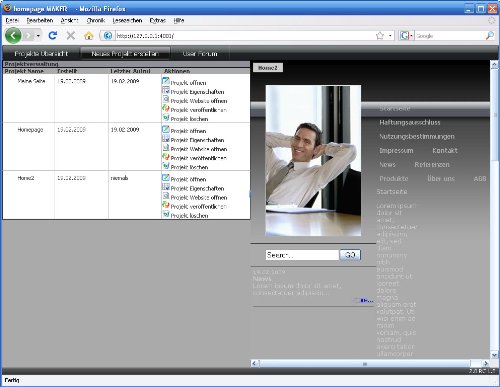Click Projekt Eigenschaften icon for Home2 project
500x387 pixels.
point(166,187)
